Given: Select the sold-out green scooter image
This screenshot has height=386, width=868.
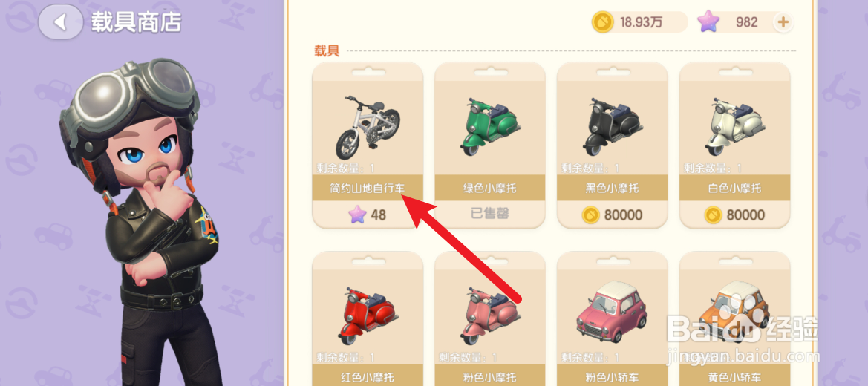Looking at the screenshot, I should [489, 125].
